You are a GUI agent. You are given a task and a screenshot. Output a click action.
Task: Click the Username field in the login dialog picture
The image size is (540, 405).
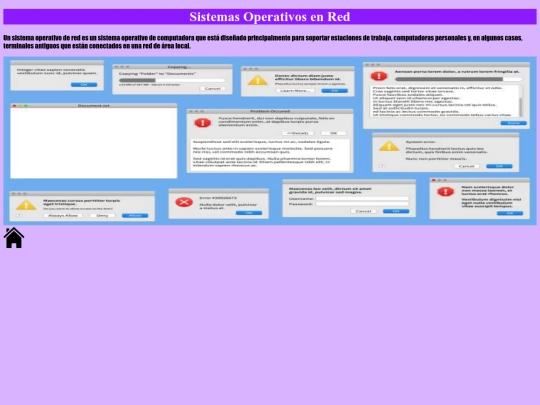(x=362, y=199)
